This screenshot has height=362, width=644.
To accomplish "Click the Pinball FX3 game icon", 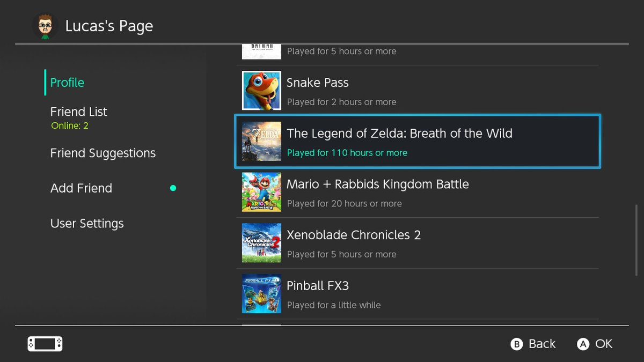I will (x=261, y=293).
